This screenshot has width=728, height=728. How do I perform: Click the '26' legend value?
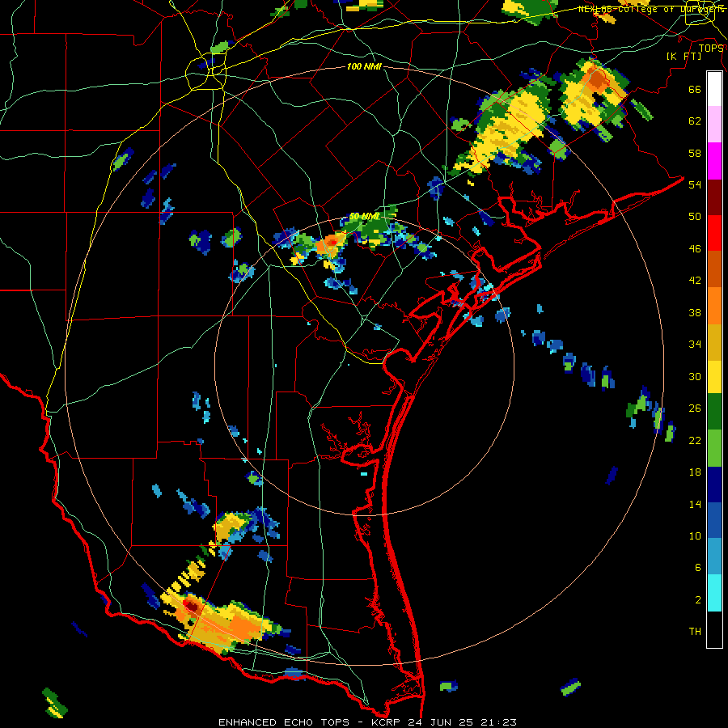pos(695,408)
